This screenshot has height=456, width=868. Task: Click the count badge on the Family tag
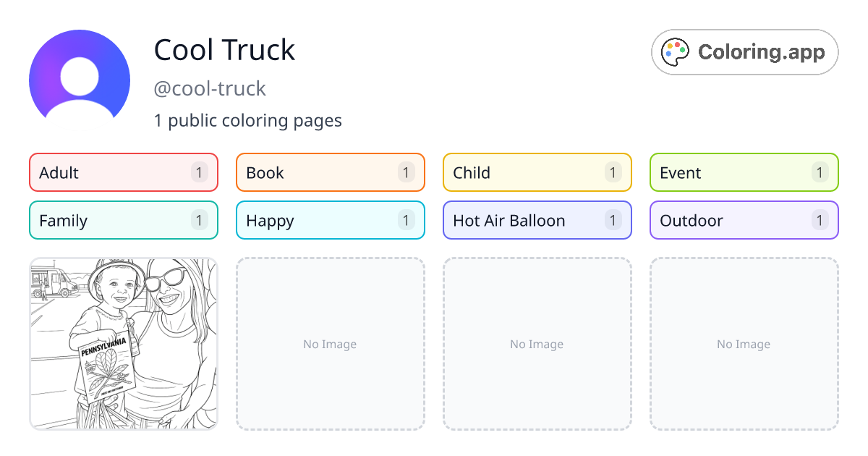point(199,220)
